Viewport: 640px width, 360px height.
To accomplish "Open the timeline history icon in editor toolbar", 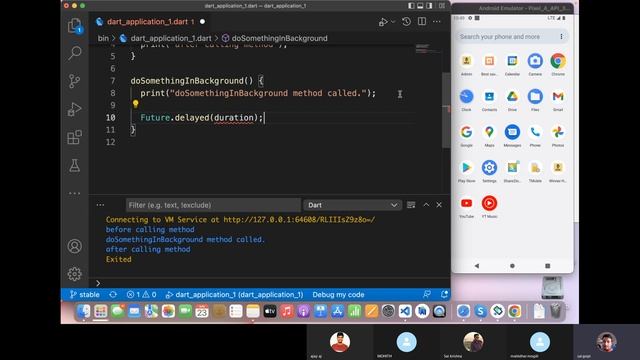I will pos(406,22).
